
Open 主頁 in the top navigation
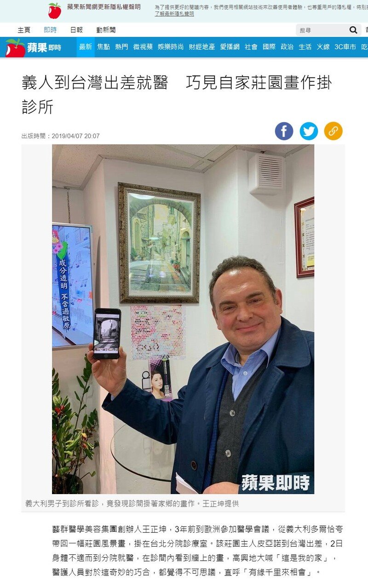click(x=24, y=30)
